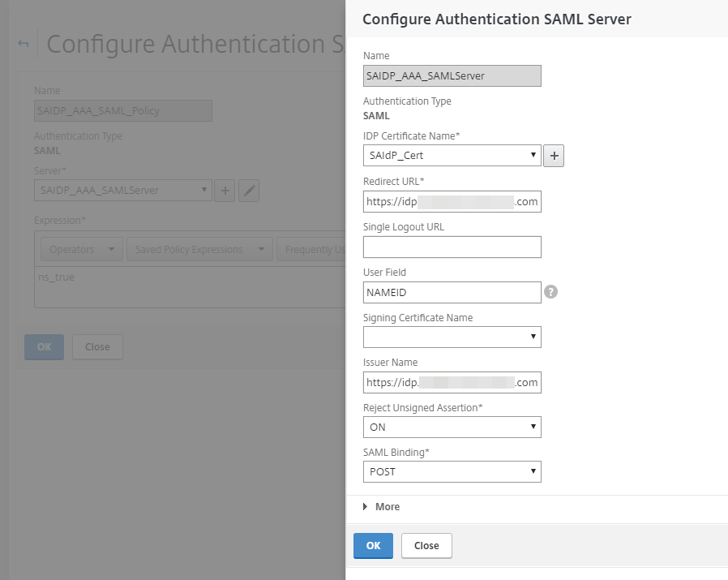The height and width of the screenshot is (580, 728).
Task: Click the User Field help question icon
Action: pos(551,292)
